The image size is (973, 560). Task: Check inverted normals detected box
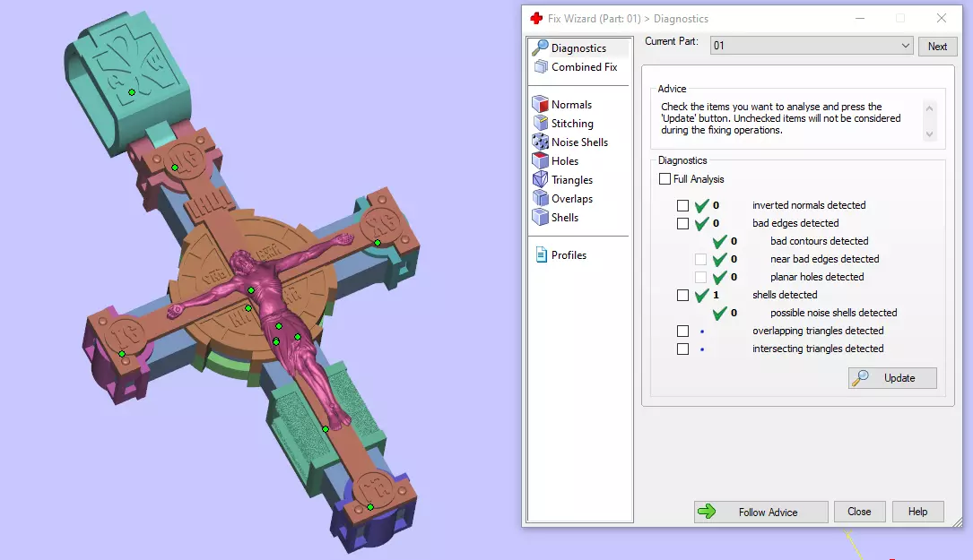[682, 205]
